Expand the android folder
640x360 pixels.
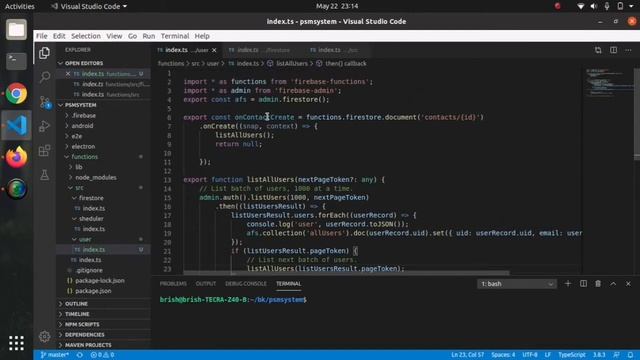(82, 126)
